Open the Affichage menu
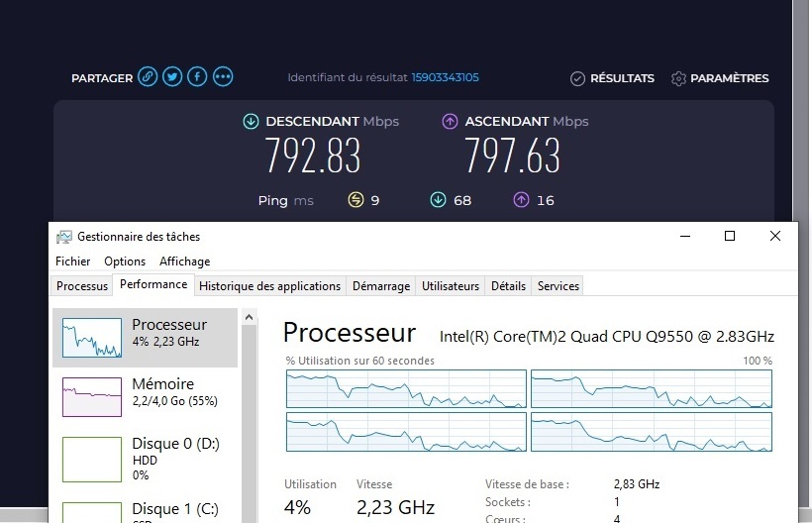The width and height of the screenshot is (812, 523). 185,261
